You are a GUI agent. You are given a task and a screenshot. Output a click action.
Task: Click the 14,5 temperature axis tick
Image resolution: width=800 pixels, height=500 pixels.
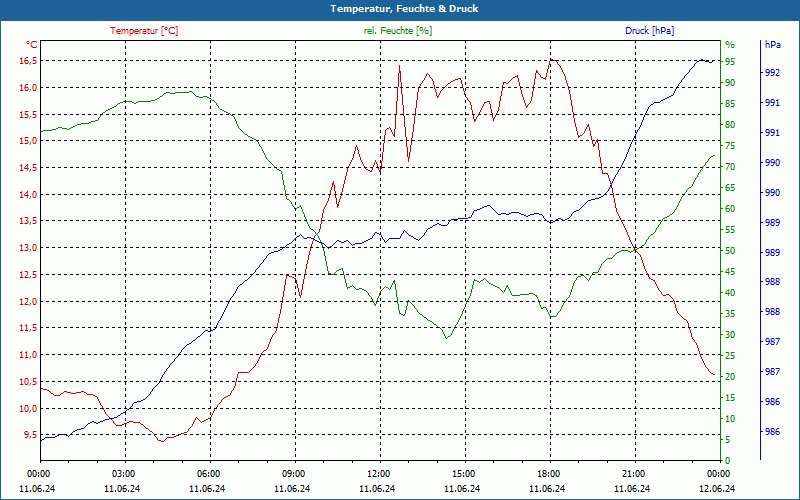29,168
